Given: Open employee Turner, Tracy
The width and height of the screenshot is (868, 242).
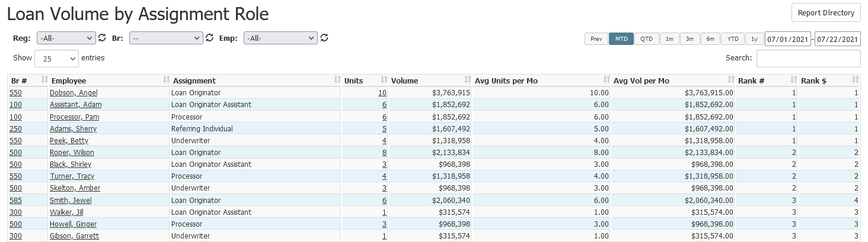Looking at the screenshot, I should [x=72, y=176].
